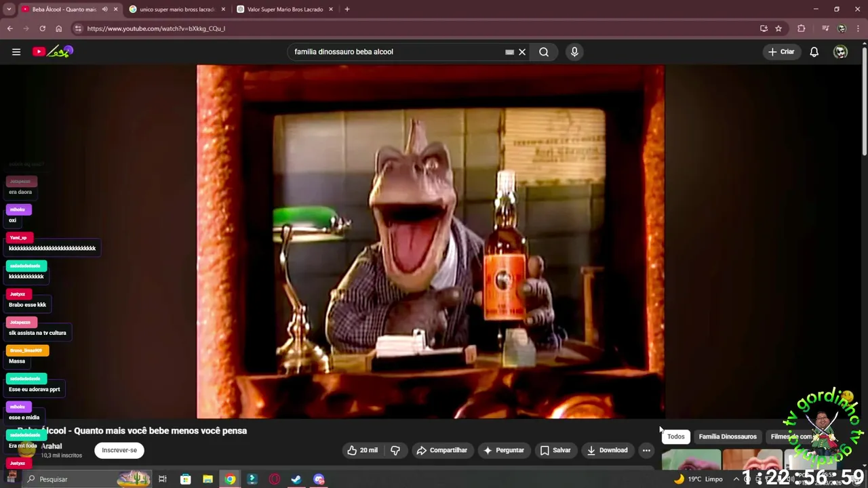Click the 19°C Limpo weather widget
The width and height of the screenshot is (868, 488).
click(x=698, y=479)
